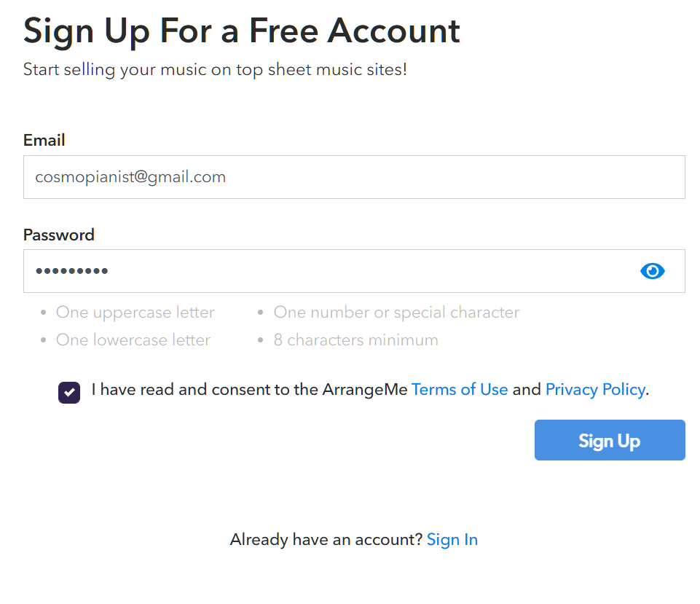Click the "Start selling your music" subtitle
This screenshot has width=700, height=604.
pos(215,70)
